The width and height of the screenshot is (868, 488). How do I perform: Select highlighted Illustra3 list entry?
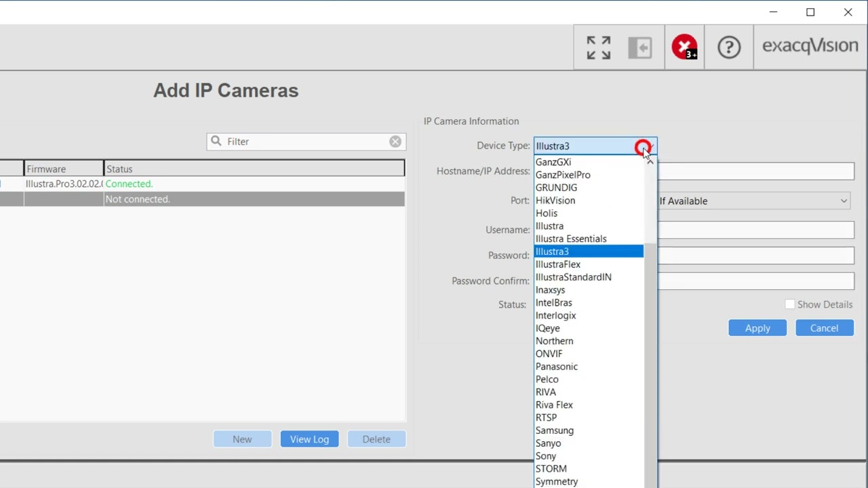point(589,251)
